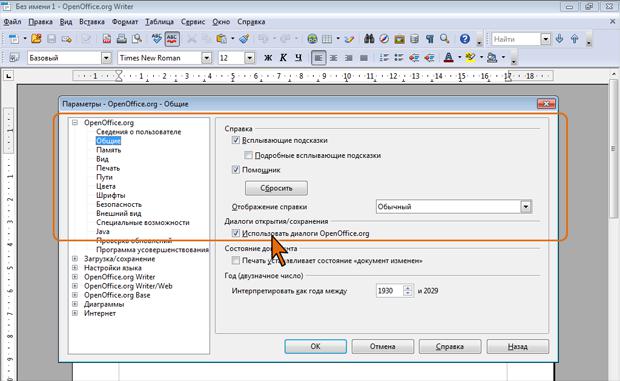620x381 pixels.
Task: Open the Navigator compass icon
Action: tap(384, 39)
